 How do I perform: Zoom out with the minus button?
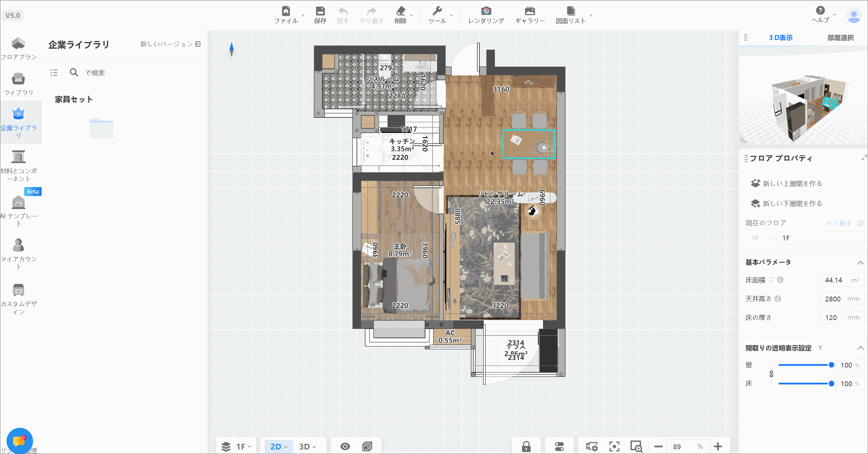point(658,446)
